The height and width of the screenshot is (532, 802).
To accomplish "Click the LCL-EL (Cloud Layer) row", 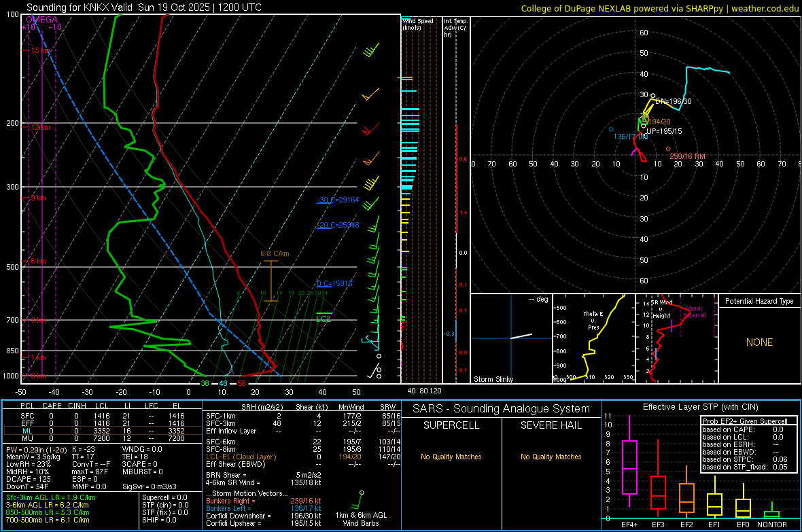I will coord(303,457).
